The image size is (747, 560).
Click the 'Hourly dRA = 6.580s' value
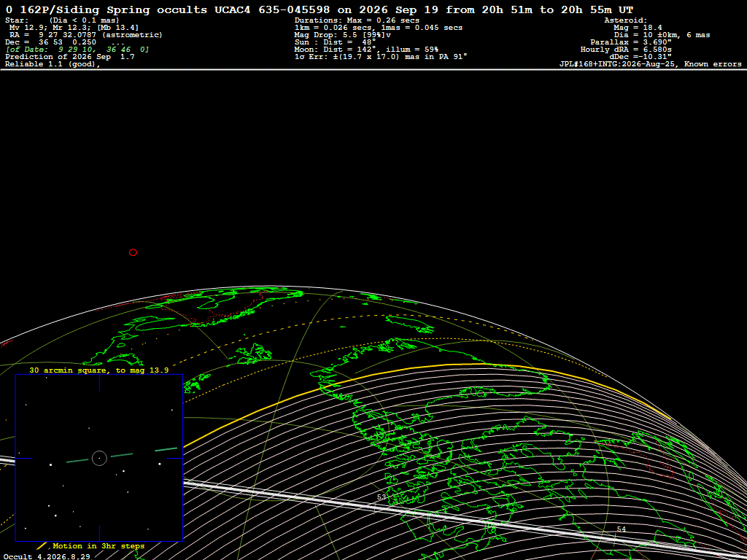click(x=626, y=49)
